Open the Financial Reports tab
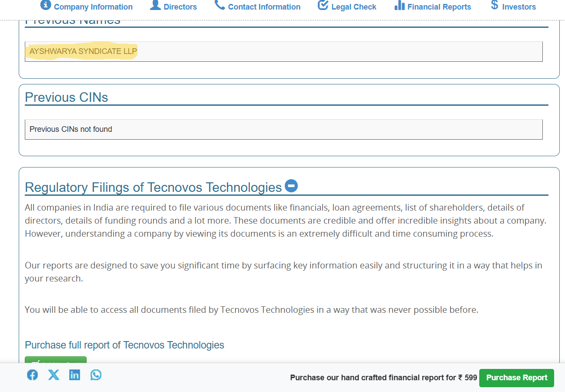 pyautogui.click(x=433, y=7)
